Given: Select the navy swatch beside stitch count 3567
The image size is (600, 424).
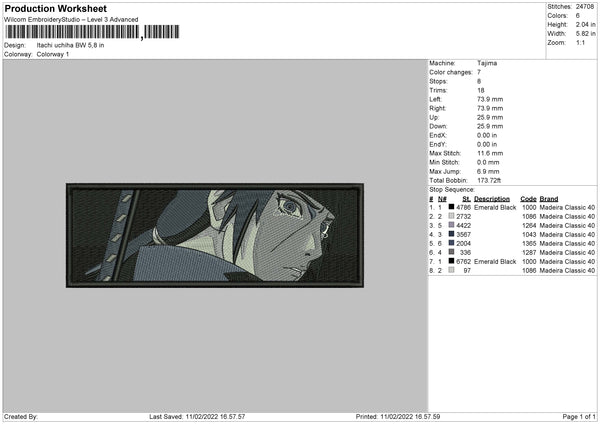Looking at the screenshot, I should pyautogui.click(x=451, y=234).
